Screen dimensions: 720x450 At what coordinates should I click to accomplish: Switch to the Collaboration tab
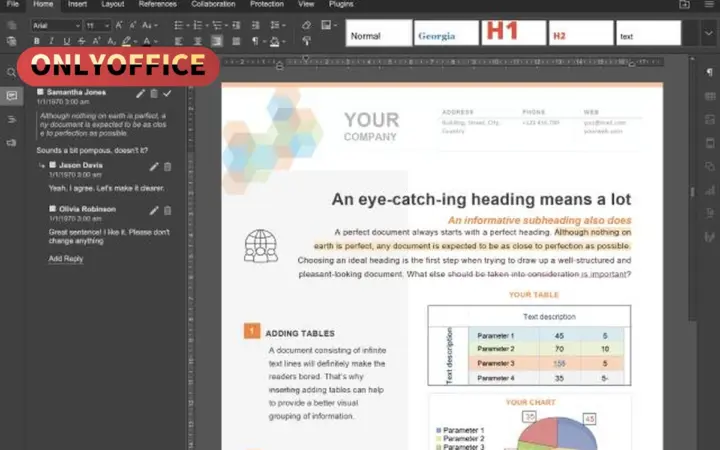coord(214,4)
